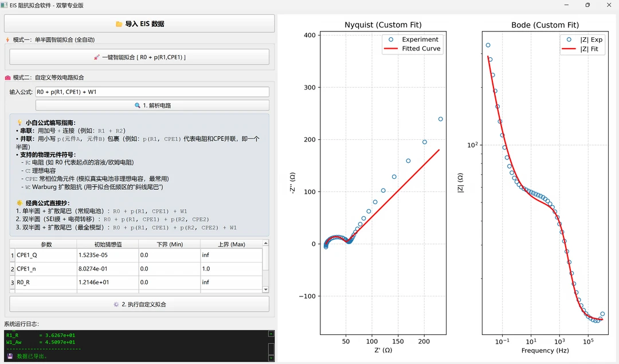Click the 下界 (Min) column header

pos(169,244)
